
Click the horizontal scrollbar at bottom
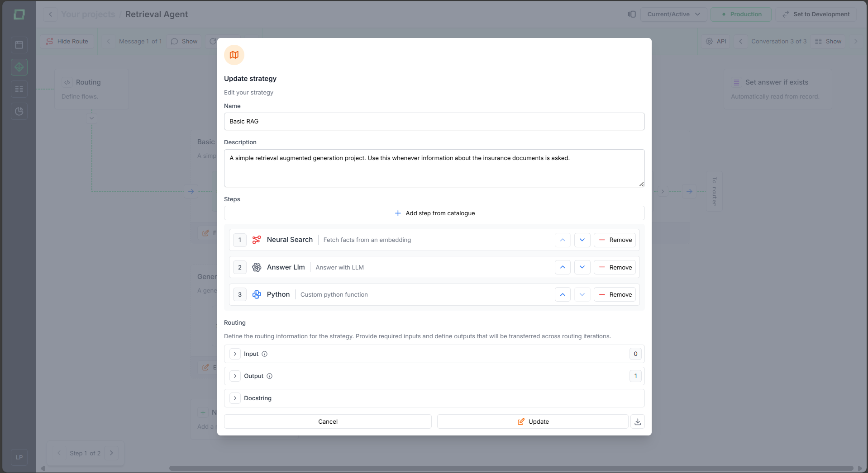[x=511, y=468]
